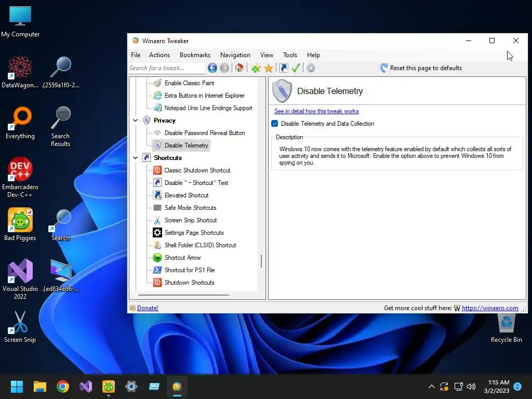
Task: Click the grey forward navigation arrow
Action: (x=224, y=68)
